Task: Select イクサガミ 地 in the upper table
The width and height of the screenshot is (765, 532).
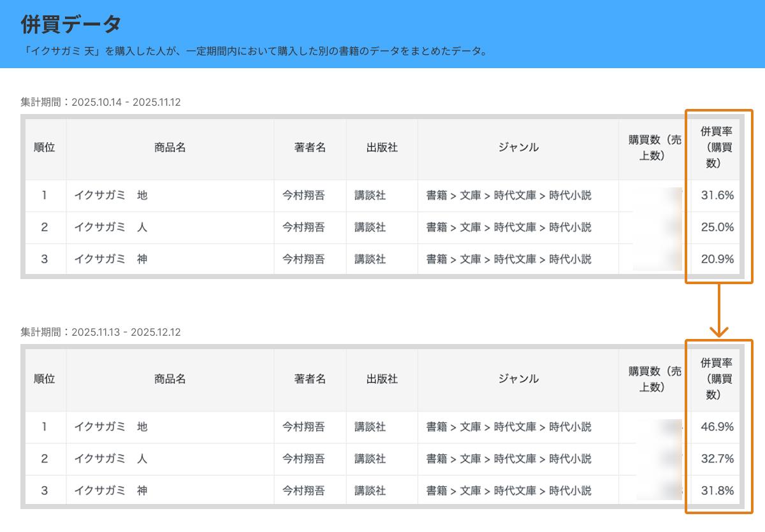Action: (x=111, y=196)
